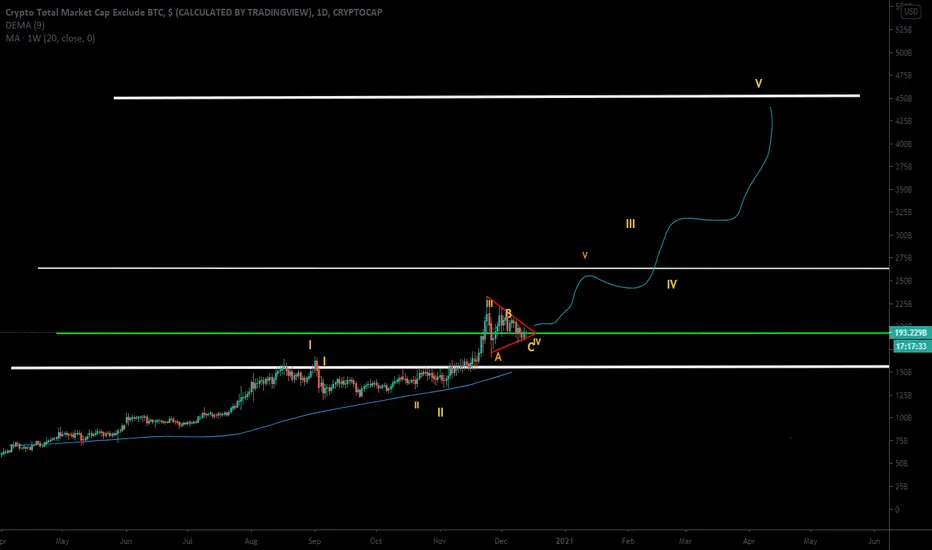Click the 75B price axis label
The height and width of the screenshot is (550, 932).
(x=902, y=441)
